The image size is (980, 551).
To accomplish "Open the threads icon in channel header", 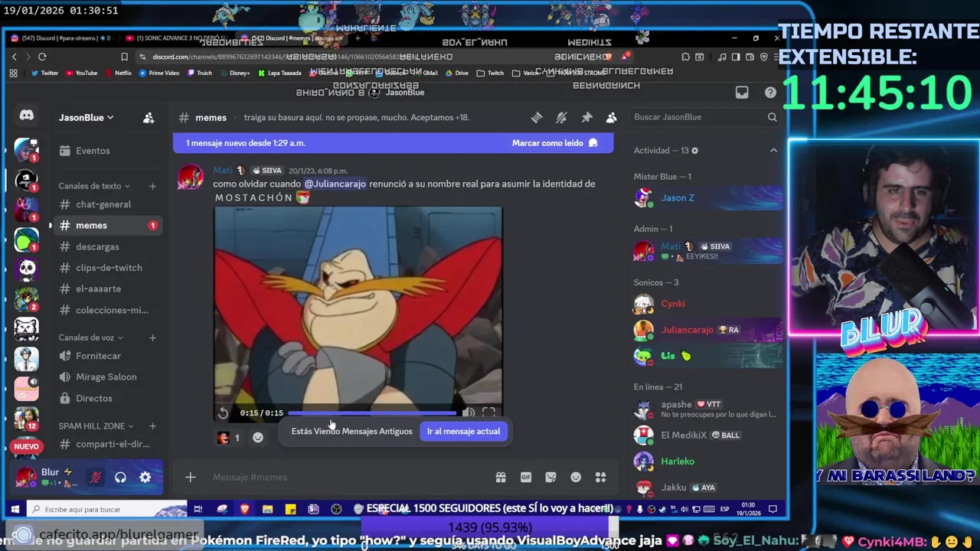I will [537, 117].
